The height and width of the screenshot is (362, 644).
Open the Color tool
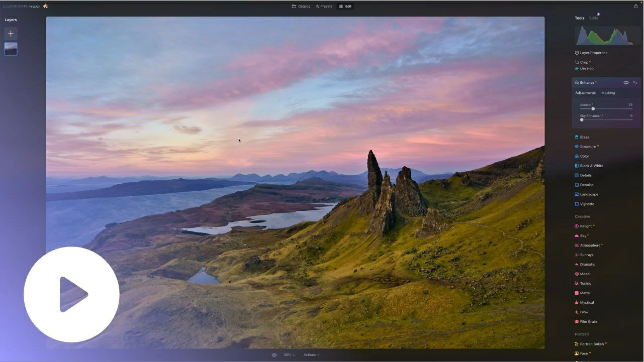click(x=582, y=156)
